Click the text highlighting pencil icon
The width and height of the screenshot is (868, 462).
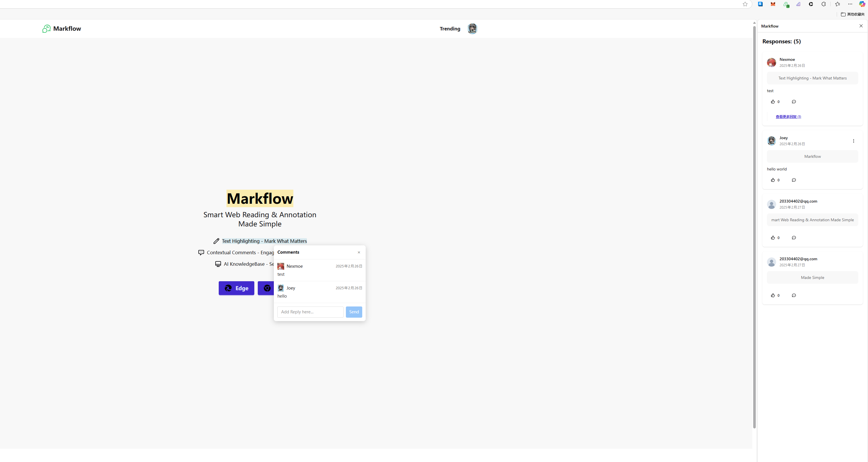(216, 241)
